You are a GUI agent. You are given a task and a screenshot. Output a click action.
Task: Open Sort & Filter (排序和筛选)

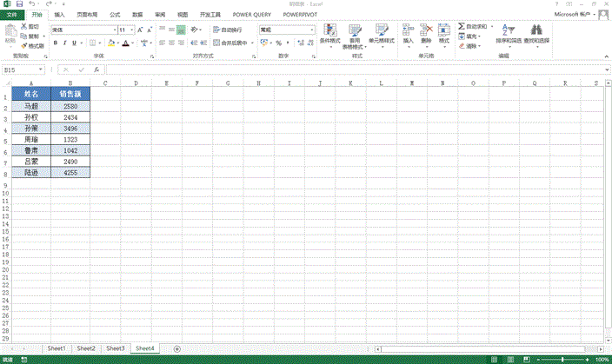tap(510, 34)
